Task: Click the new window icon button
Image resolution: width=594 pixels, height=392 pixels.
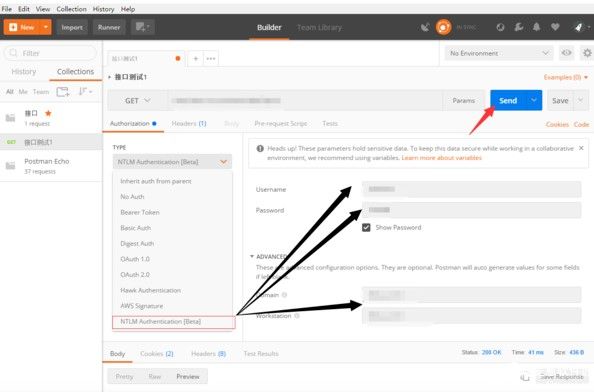Action: click(x=143, y=27)
